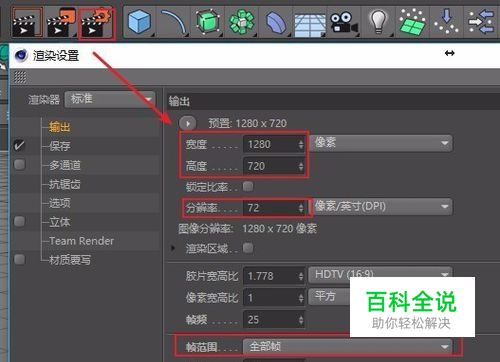Click the dotted grip handle icon
This screenshot has height=362, width=500.
coord(20,77)
